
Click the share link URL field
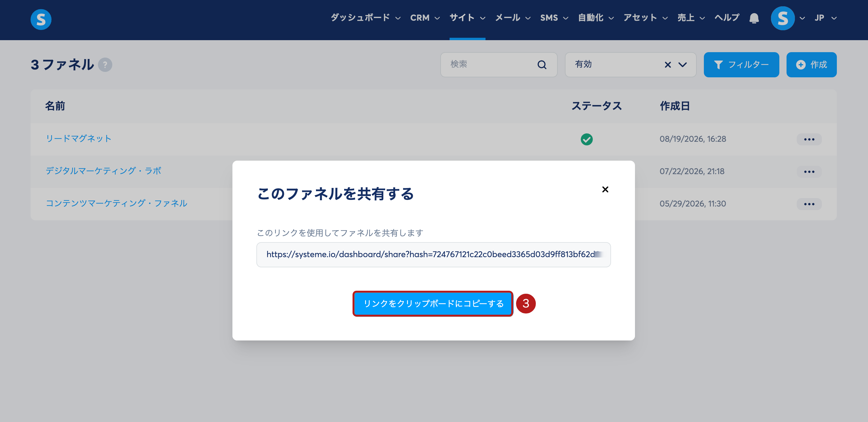[x=433, y=254]
